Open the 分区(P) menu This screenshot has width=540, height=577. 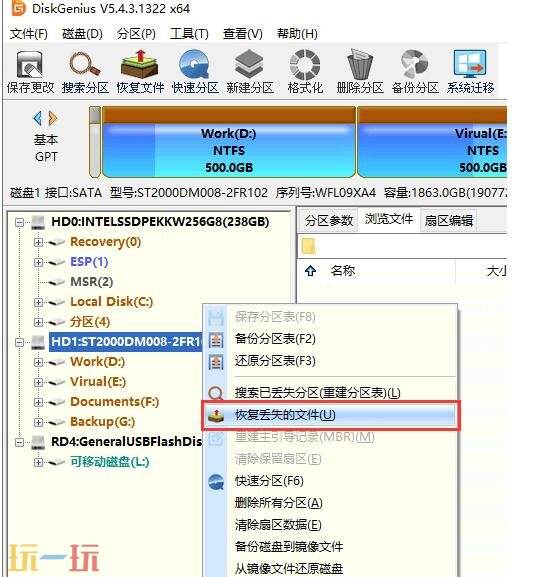pyautogui.click(x=136, y=34)
